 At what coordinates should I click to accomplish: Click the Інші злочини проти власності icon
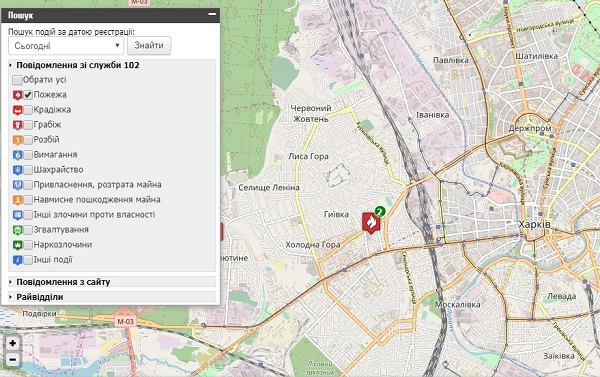(x=18, y=215)
